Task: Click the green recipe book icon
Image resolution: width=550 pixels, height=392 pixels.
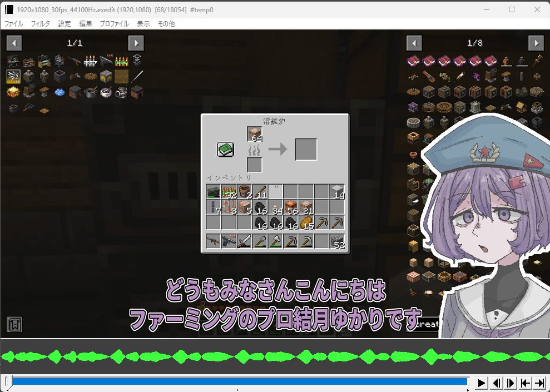Action: tap(225, 150)
